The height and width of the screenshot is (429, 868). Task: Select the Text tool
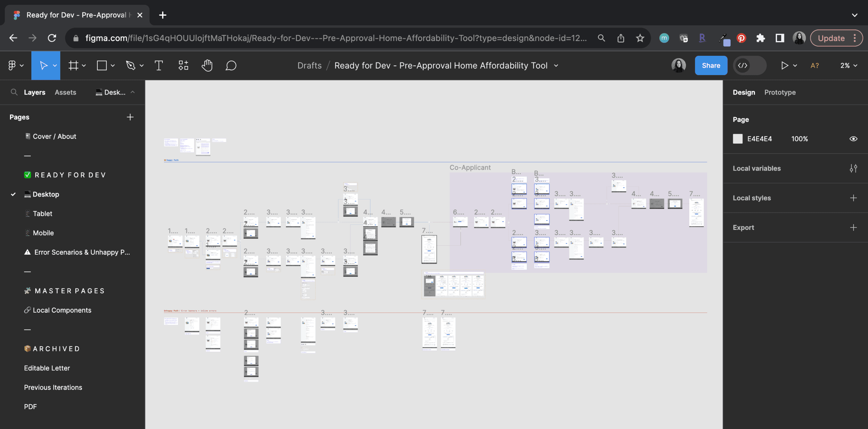point(159,65)
